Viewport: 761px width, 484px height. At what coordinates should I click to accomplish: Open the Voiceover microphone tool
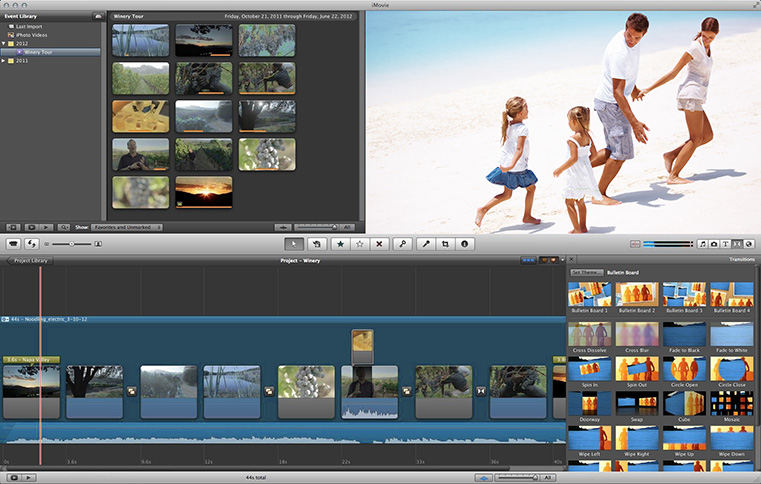[x=426, y=243]
